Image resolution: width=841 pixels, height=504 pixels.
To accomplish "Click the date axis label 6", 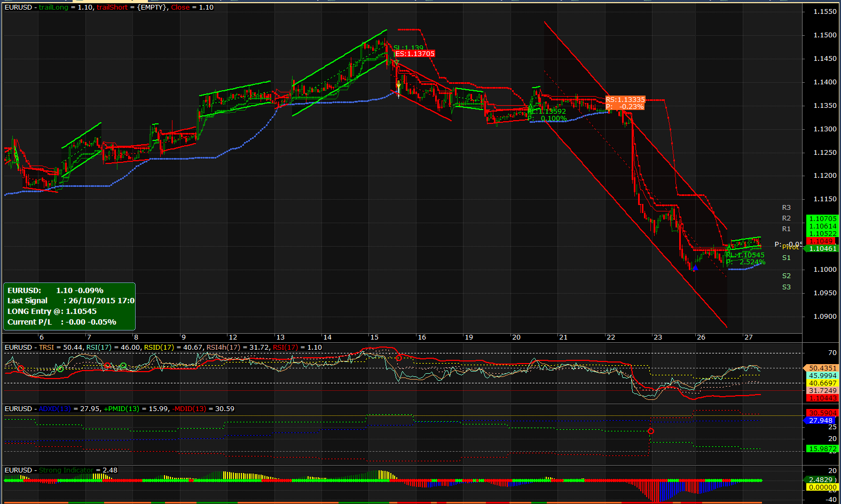I will pyautogui.click(x=42, y=337).
